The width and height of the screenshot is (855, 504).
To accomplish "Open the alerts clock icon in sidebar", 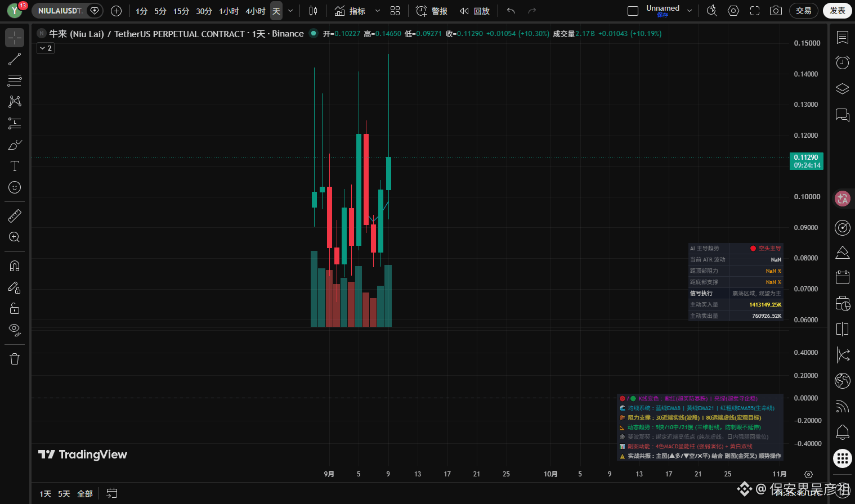I will click(x=843, y=62).
